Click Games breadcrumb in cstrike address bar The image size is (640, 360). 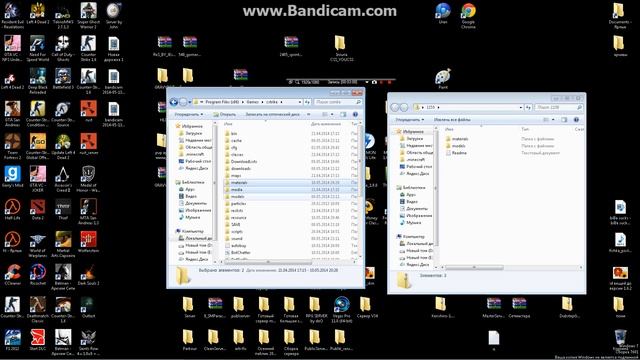click(253, 102)
